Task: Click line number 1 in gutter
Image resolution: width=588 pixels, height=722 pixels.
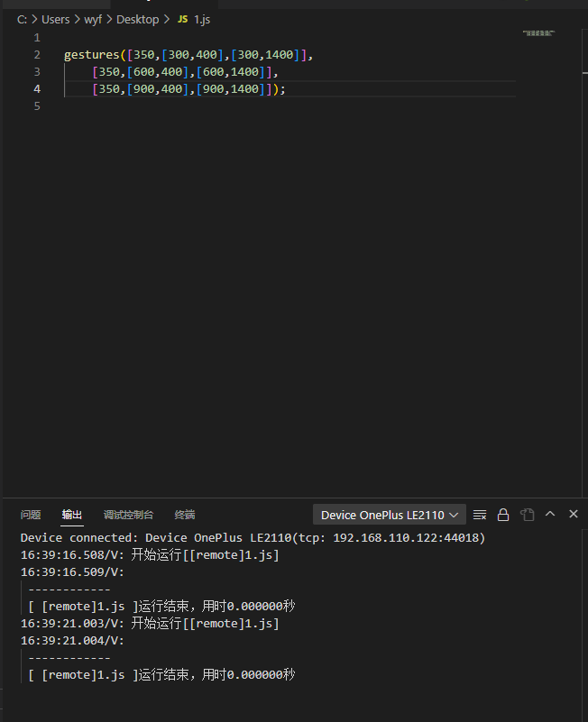Action: click(x=37, y=38)
